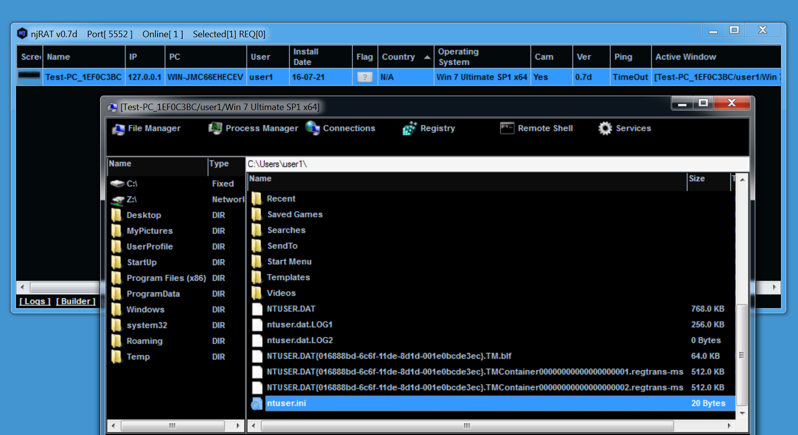Open the Connections tool

(x=340, y=129)
